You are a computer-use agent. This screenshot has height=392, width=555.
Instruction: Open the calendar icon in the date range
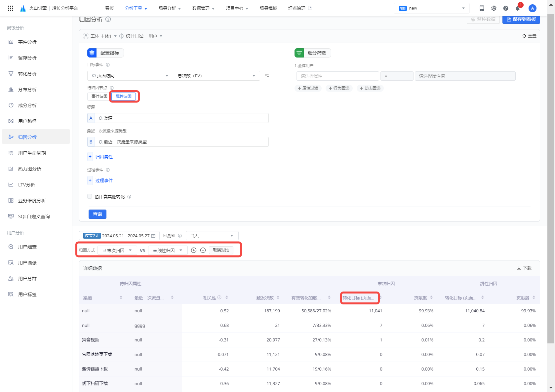coord(153,236)
